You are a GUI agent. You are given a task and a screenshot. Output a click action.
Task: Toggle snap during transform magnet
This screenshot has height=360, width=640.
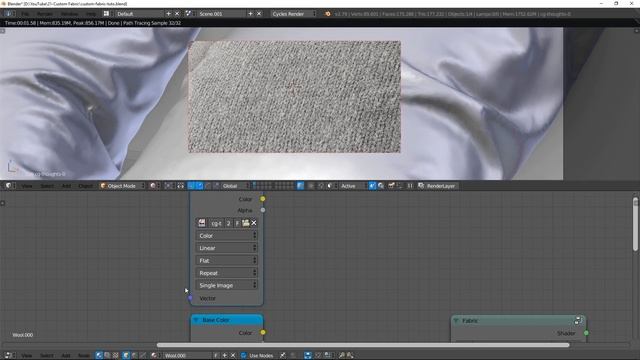tap(321, 186)
